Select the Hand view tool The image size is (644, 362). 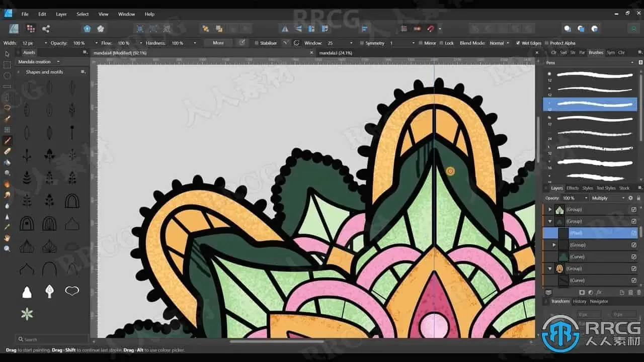pyautogui.click(x=7, y=238)
